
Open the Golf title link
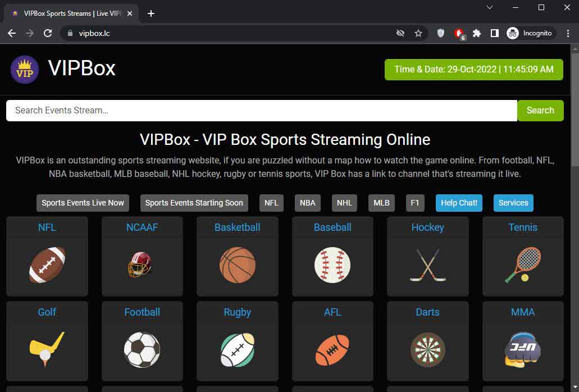pos(47,312)
